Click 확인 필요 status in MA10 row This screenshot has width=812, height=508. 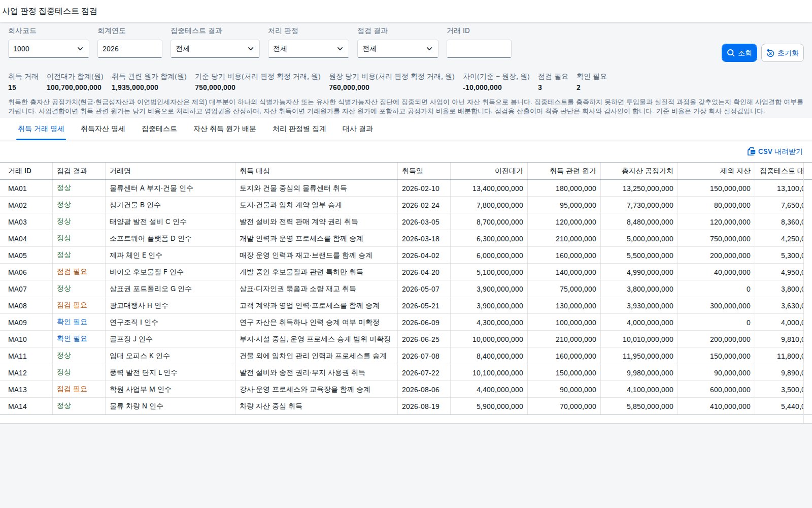pos(72,339)
